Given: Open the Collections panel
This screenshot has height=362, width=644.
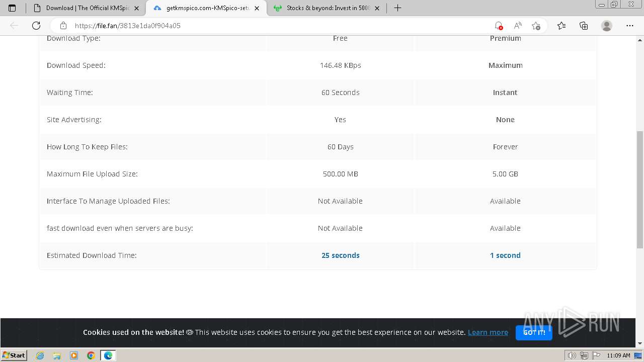Looking at the screenshot, I should [584, 26].
